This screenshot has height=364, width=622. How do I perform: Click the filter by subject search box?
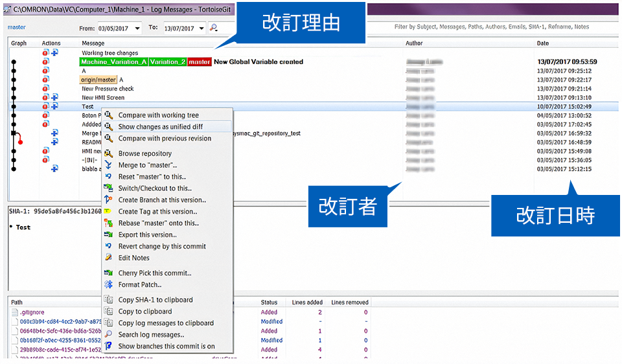click(x=492, y=27)
